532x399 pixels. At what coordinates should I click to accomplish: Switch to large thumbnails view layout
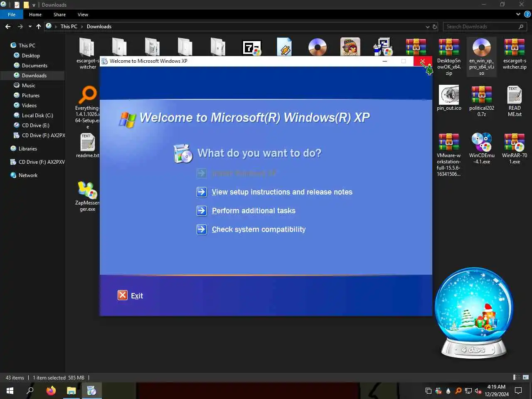(x=526, y=377)
